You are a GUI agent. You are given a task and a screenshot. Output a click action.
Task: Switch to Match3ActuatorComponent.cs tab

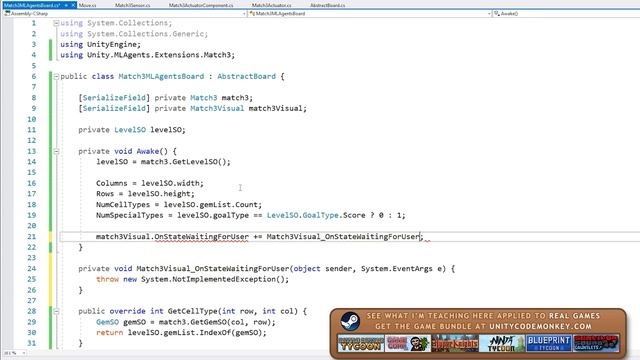pyautogui.click(x=201, y=5)
